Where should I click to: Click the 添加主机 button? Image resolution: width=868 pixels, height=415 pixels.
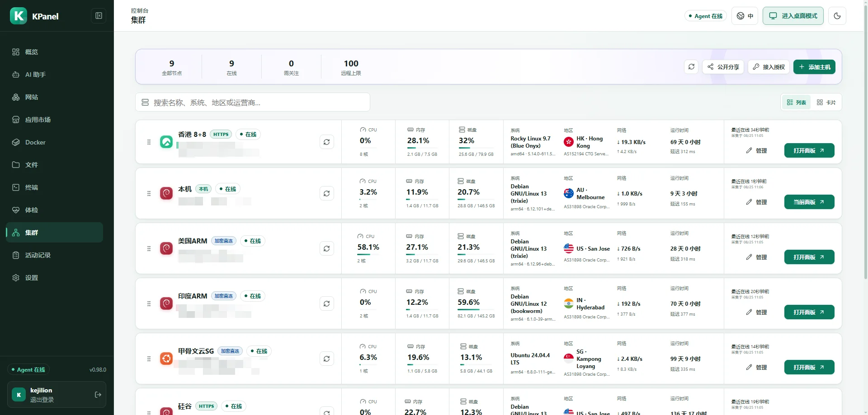[x=814, y=67]
